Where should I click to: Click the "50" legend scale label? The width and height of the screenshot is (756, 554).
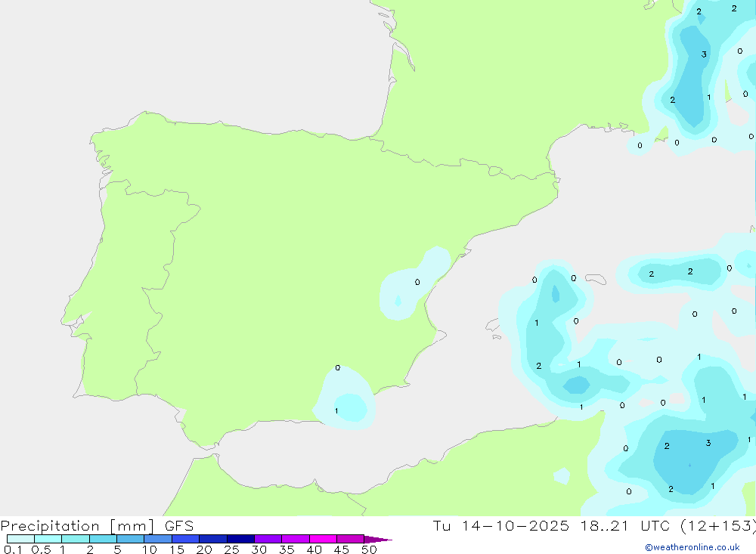click(369, 549)
